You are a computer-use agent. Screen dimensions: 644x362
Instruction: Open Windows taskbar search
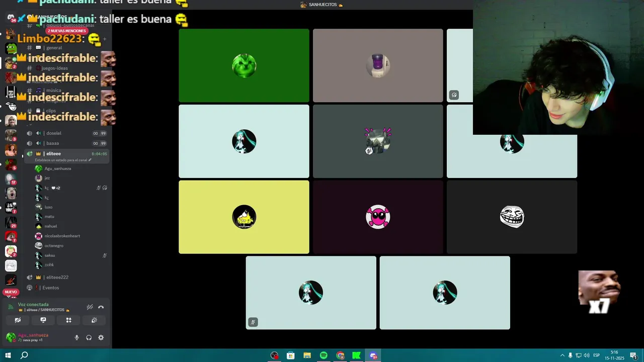(24, 355)
